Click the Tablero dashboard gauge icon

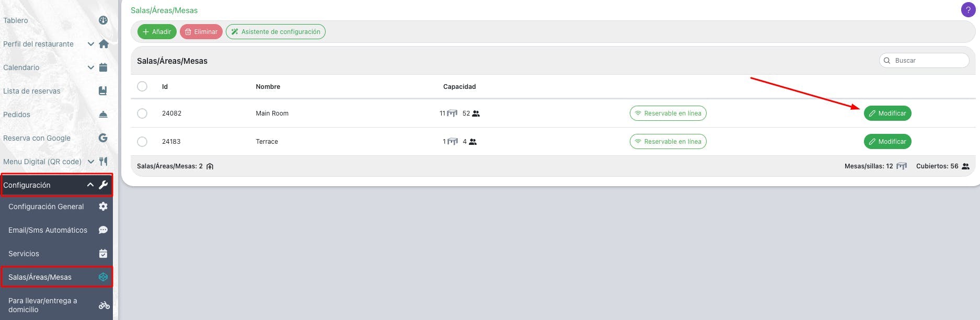pyautogui.click(x=103, y=20)
